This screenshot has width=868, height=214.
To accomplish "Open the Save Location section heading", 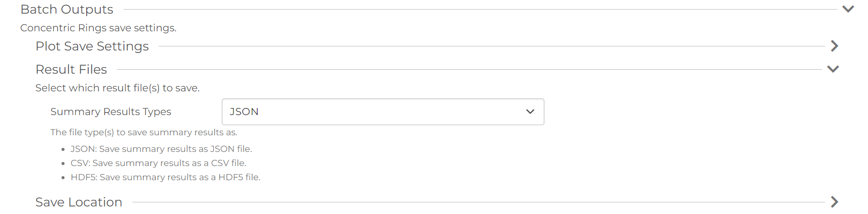I will point(79,202).
